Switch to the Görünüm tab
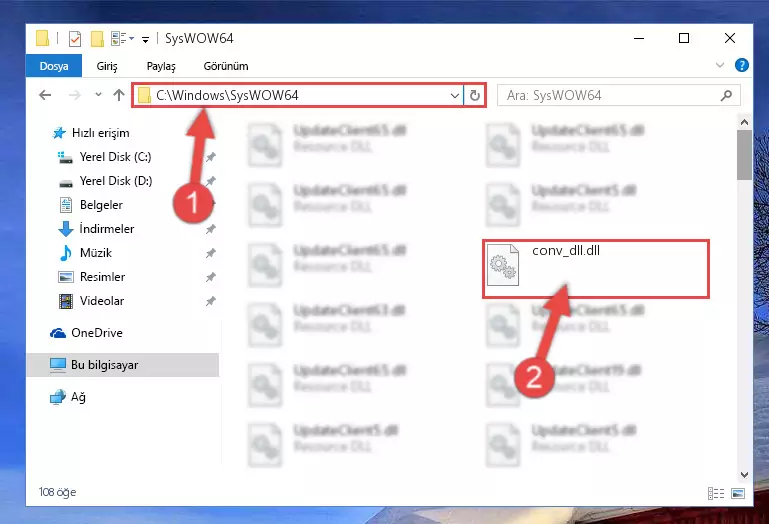This screenshot has width=769, height=524. pos(226,66)
